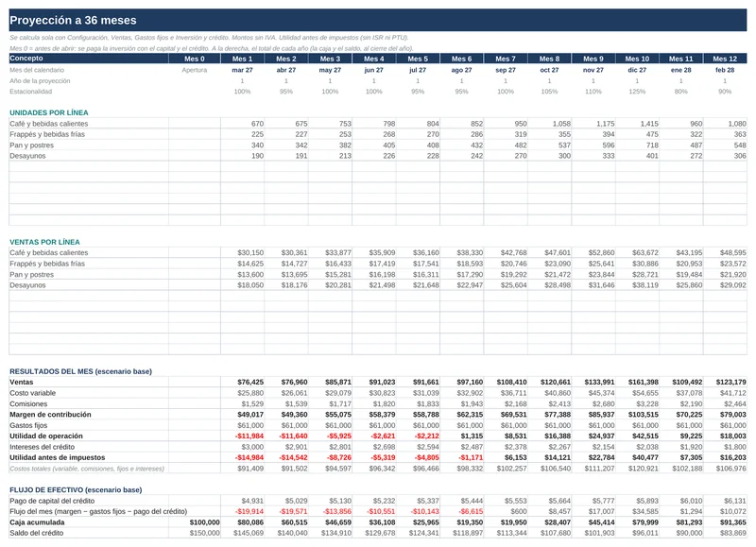756x547 pixels.
Task: Click the "Costos totales" italic row label
Action: [x=87, y=469]
